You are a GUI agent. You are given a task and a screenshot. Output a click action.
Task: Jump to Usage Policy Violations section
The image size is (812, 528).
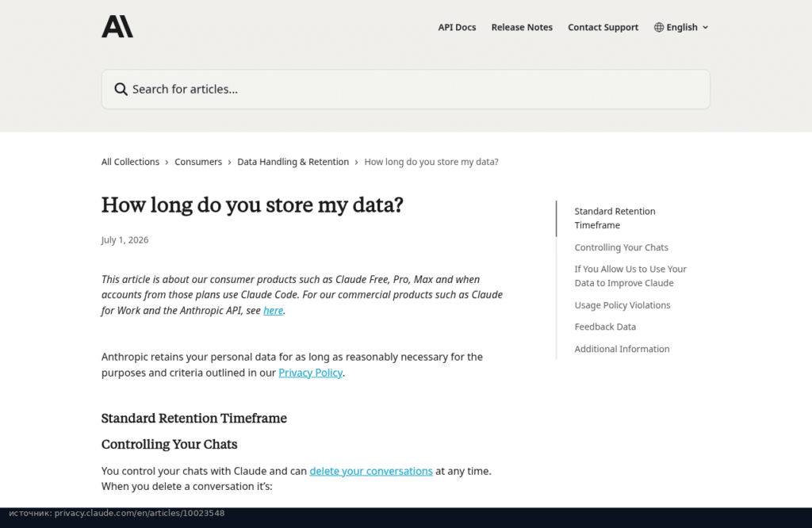(622, 305)
